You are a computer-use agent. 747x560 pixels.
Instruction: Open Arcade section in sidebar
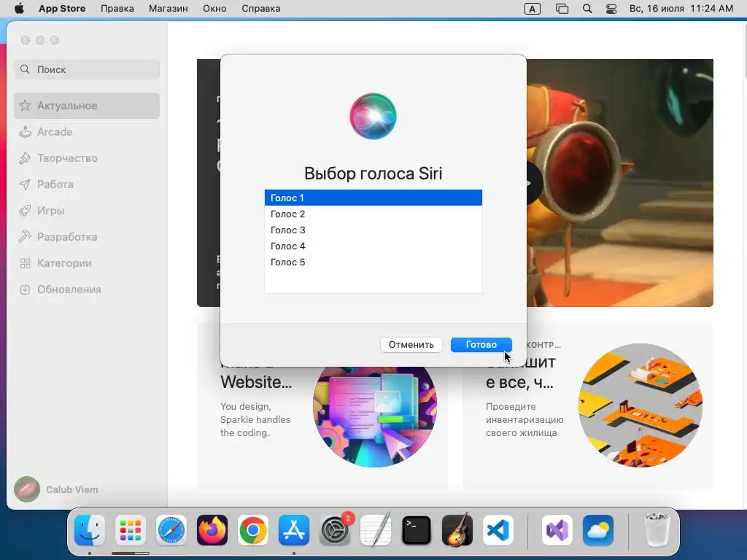click(87, 132)
